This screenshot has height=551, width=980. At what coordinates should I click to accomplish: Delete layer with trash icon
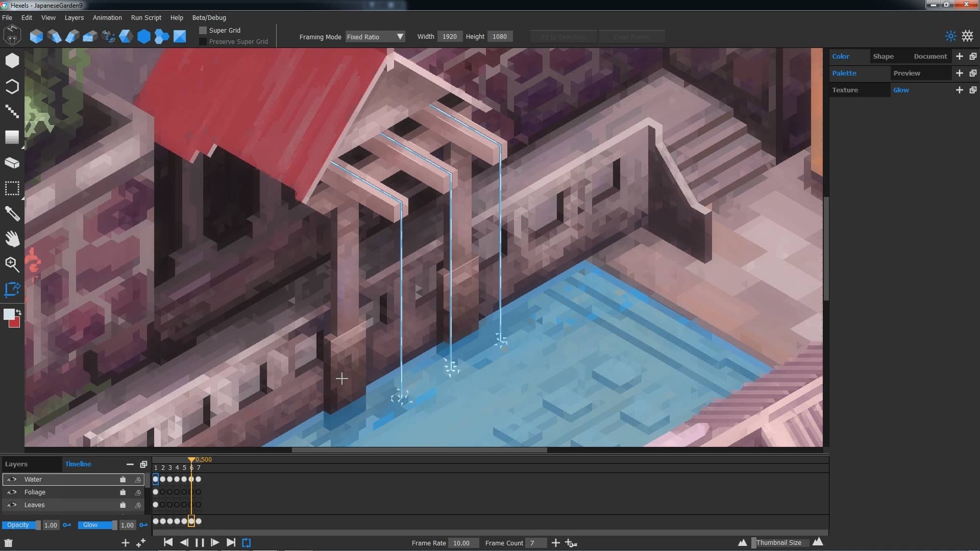tap(8, 543)
